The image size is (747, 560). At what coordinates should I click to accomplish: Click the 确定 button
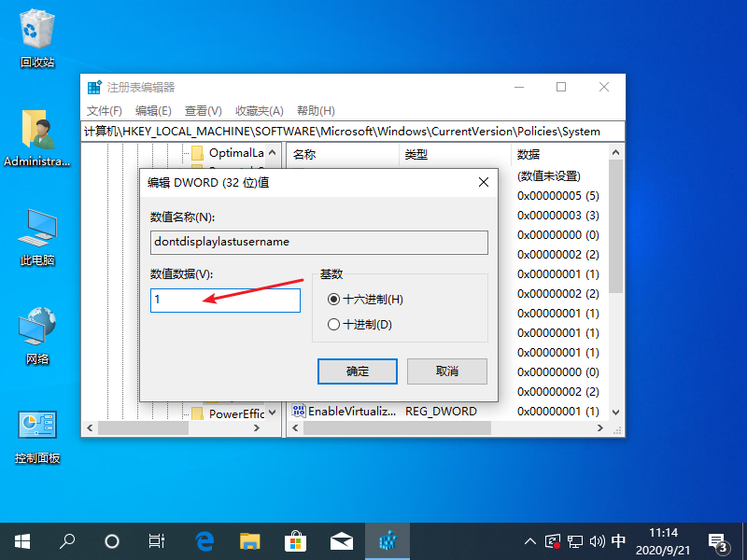point(357,371)
